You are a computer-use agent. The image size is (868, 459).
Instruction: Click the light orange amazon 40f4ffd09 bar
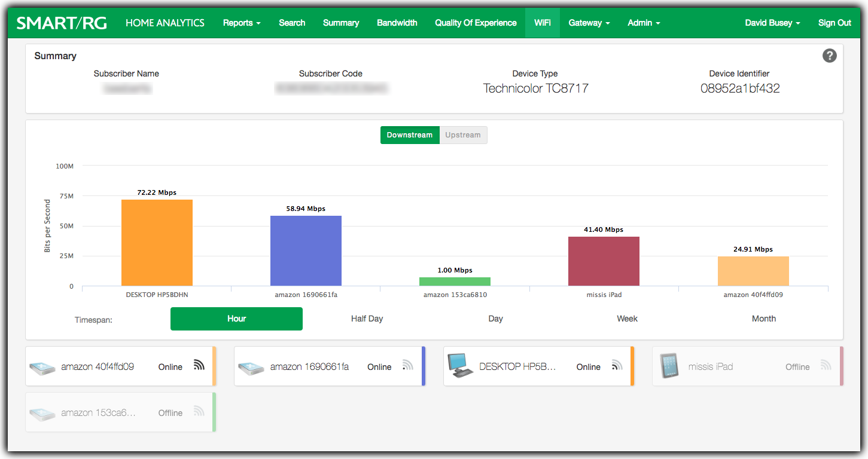pos(753,271)
